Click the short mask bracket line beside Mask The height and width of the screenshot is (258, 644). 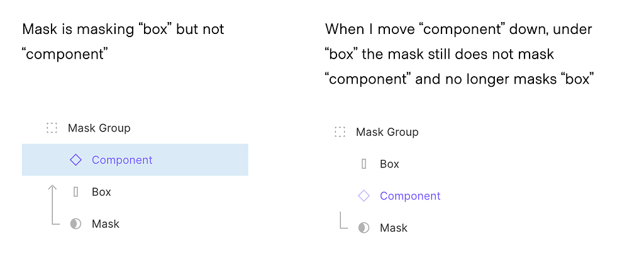coord(340,222)
